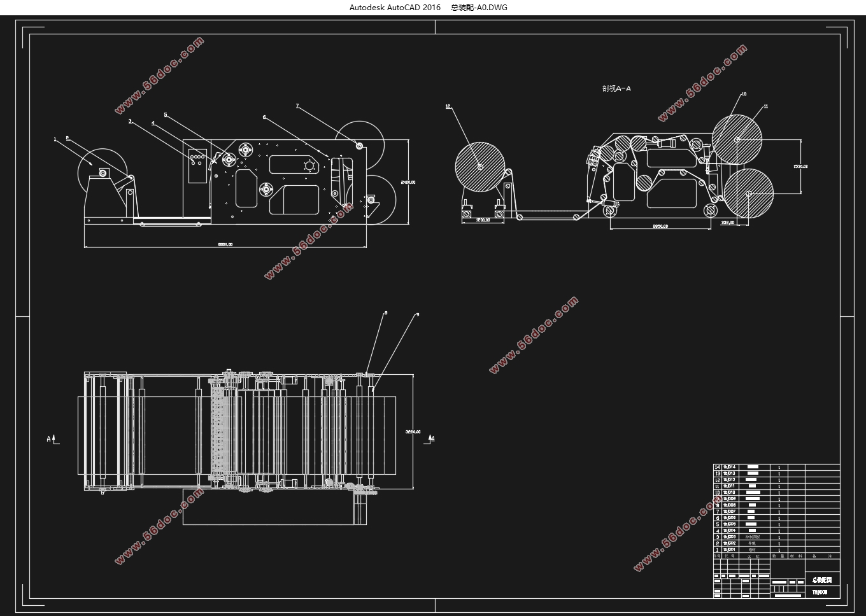This screenshot has width=866, height=616.
Task: Click the 3850.00 width dimension in the plan view
Action: (x=413, y=432)
